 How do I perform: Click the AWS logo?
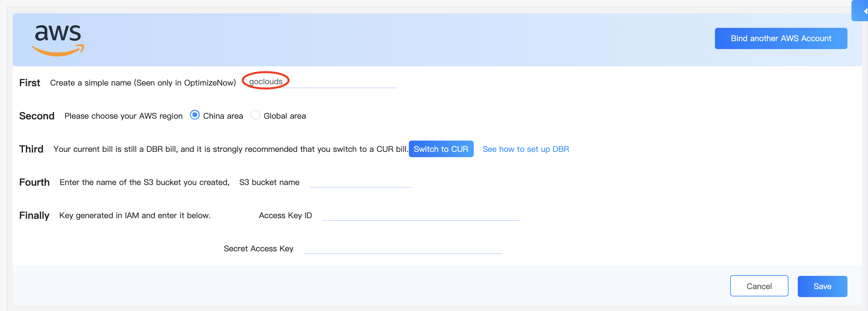[x=58, y=40]
